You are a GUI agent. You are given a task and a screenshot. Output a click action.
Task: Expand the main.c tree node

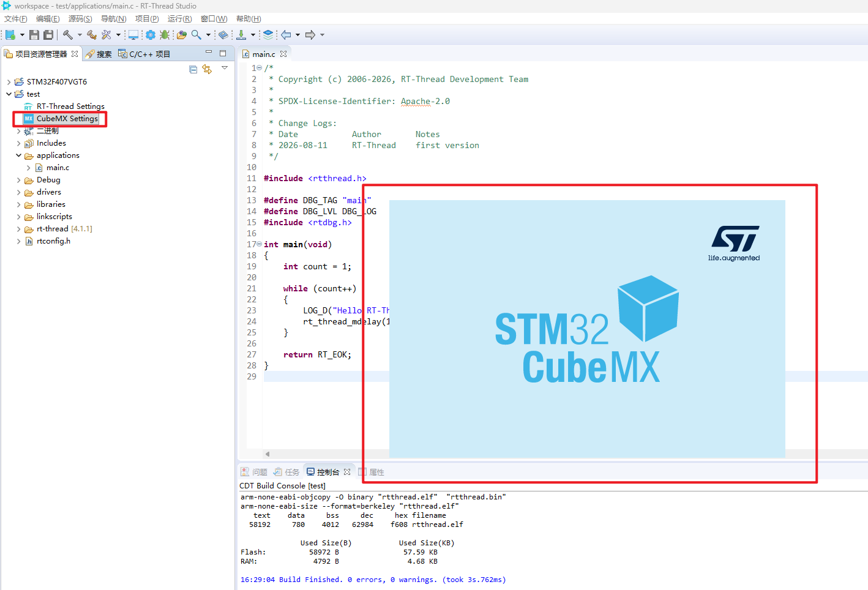28,168
